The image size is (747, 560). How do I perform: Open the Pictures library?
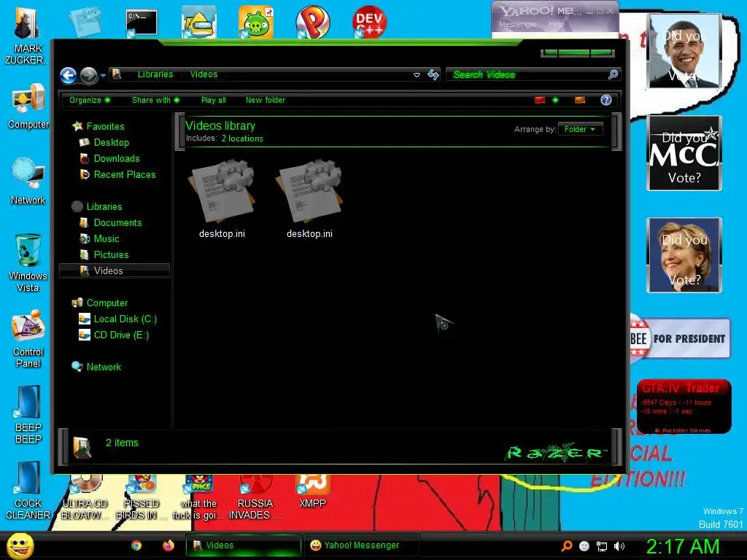click(x=111, y=254)
